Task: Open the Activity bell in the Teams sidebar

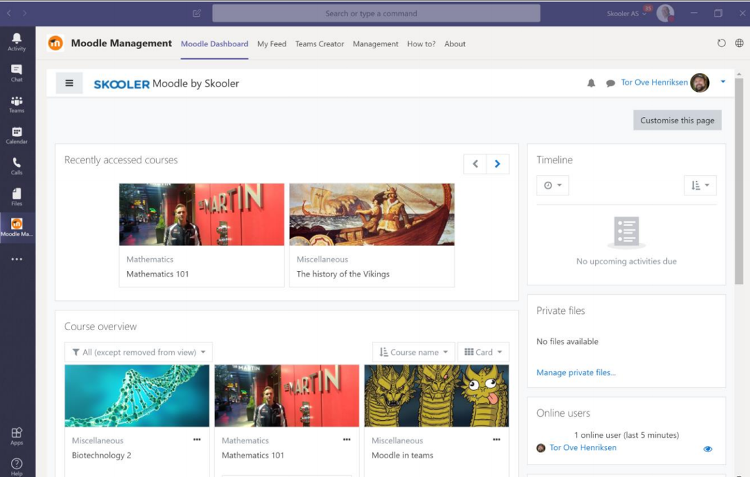Action: (x=17, y=42)
